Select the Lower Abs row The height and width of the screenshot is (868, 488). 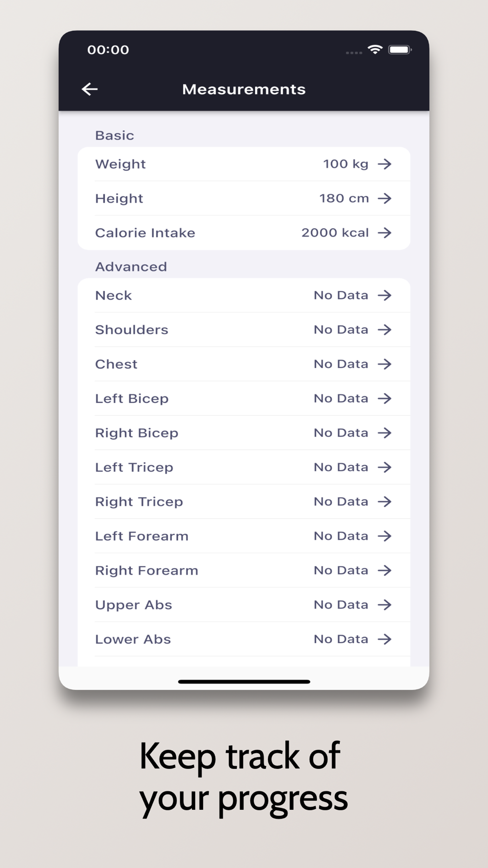(243, 639)
